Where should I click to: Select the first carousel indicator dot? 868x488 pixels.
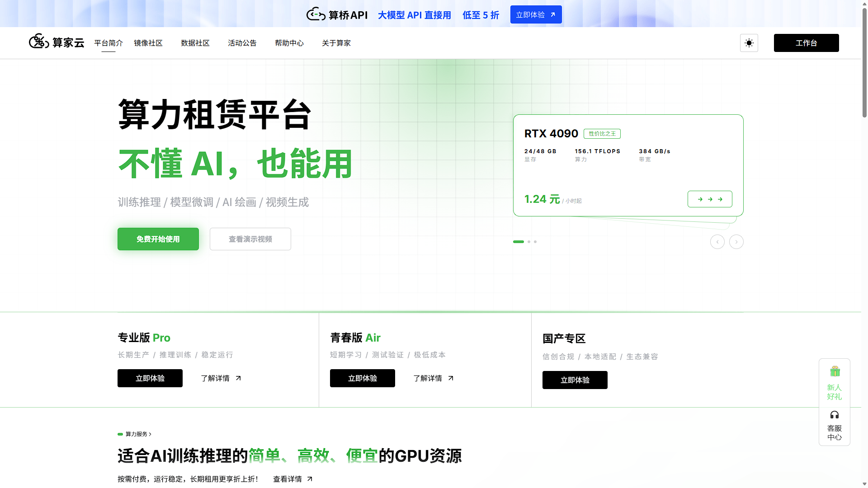click(519, 242)
